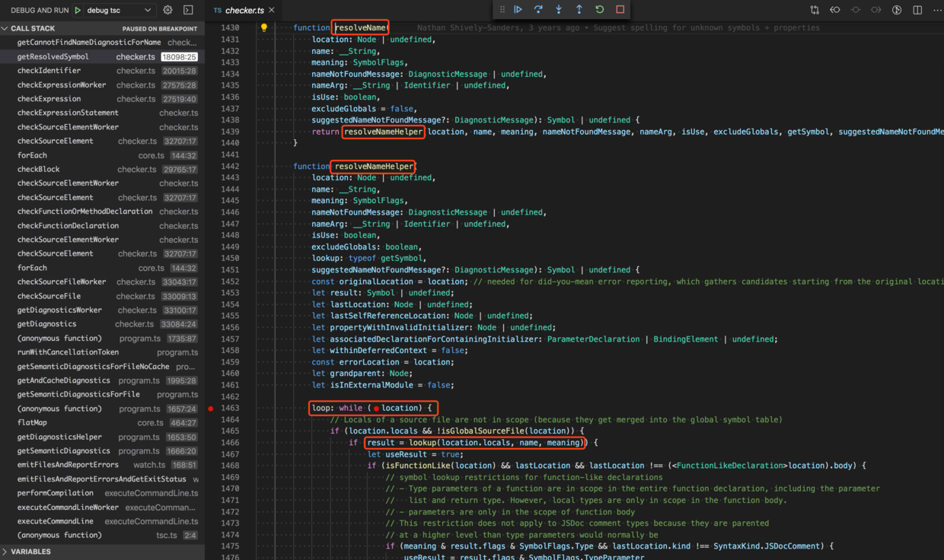
Task: Click the Step Out arrow icon
Action: coord(579,10)
